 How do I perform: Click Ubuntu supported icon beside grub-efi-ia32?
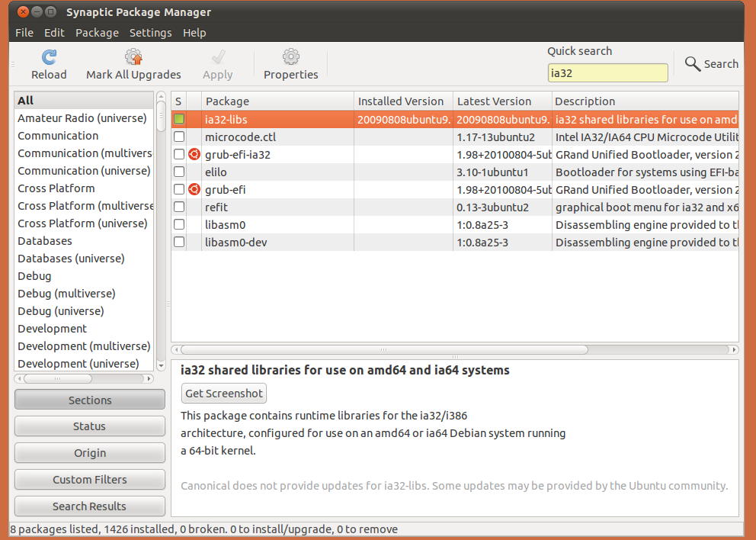(x=194, y=154)
